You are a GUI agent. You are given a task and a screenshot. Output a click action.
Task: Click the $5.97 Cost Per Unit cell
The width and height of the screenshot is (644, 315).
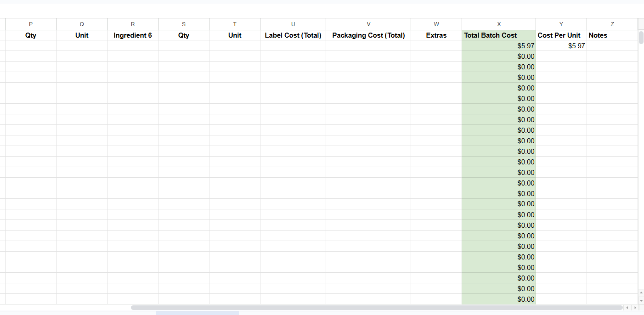coord(561,46)
